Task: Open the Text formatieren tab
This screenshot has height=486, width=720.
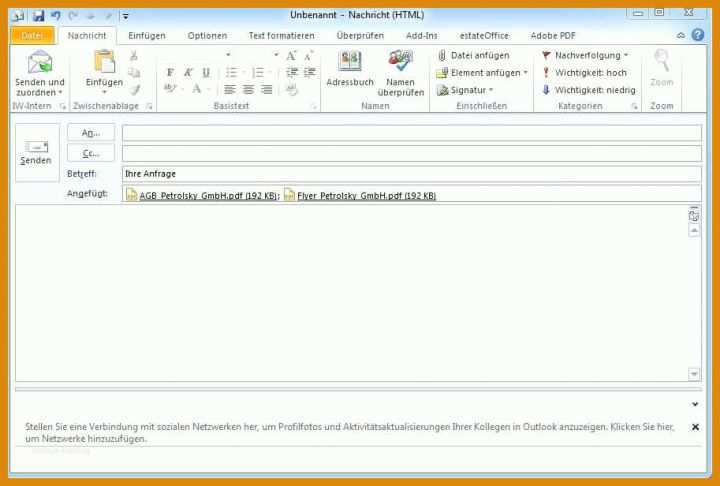Action: [x=281, y=36]
